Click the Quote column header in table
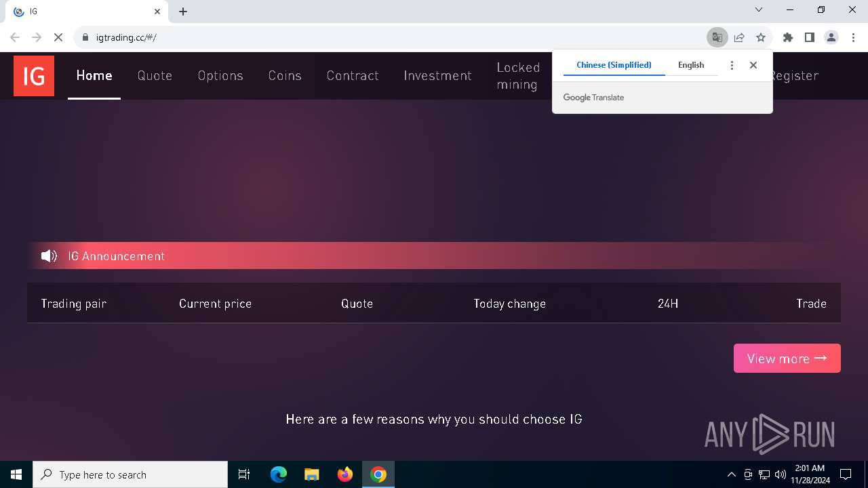The height and width of the screenshot is (488, 868). coord(357,304)
